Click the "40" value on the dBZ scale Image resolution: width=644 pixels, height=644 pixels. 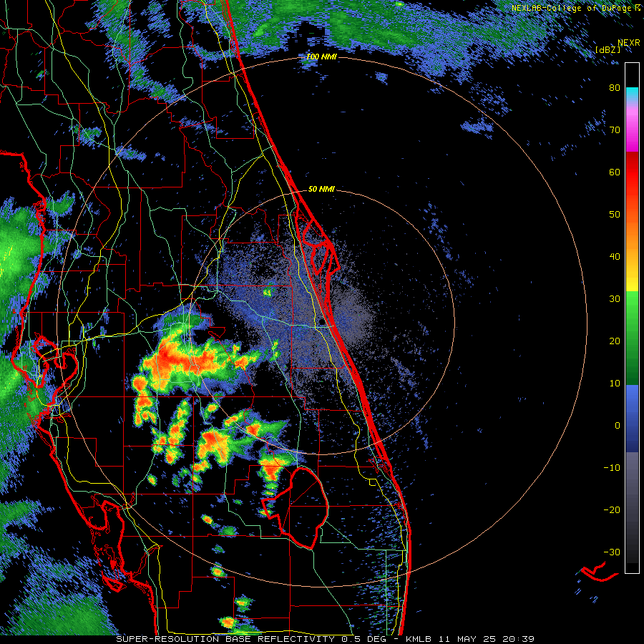tap(615, 257)
